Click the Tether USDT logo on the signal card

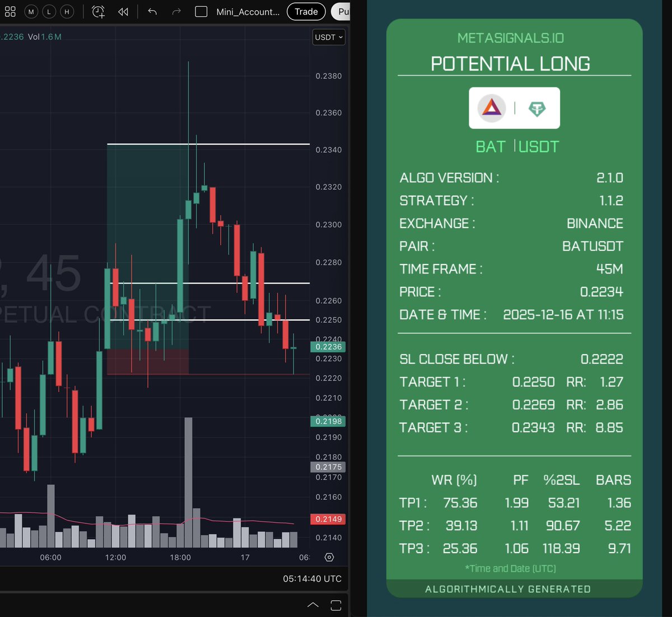[537, 108]
